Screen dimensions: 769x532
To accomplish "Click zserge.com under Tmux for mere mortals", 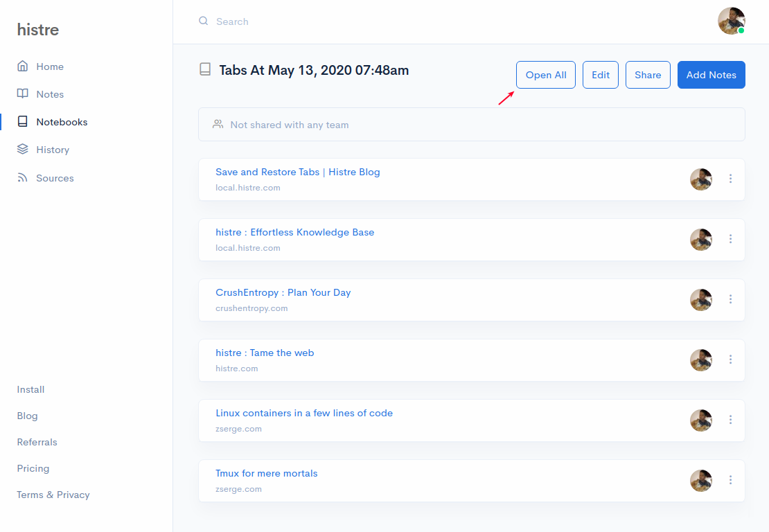I will point(238,489).
